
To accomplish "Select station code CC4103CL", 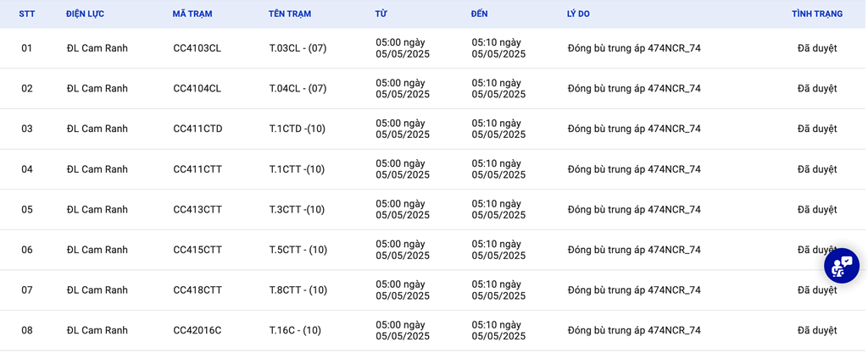I will [x=197, y=48].
